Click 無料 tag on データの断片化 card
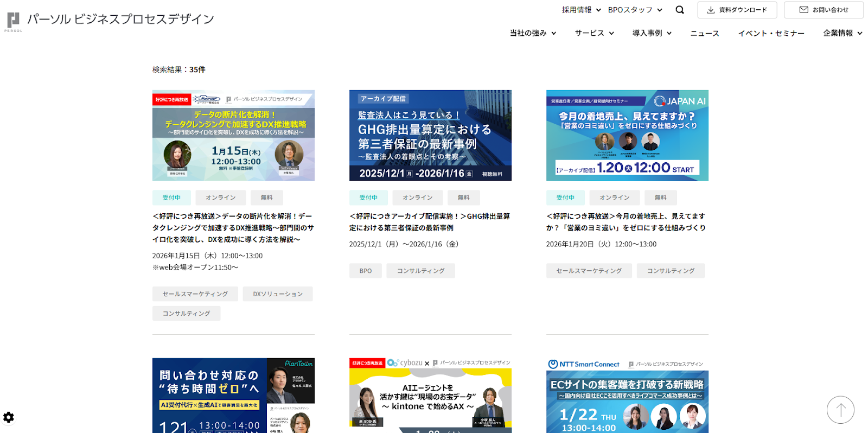868x433 pixels. coord(267,198)
